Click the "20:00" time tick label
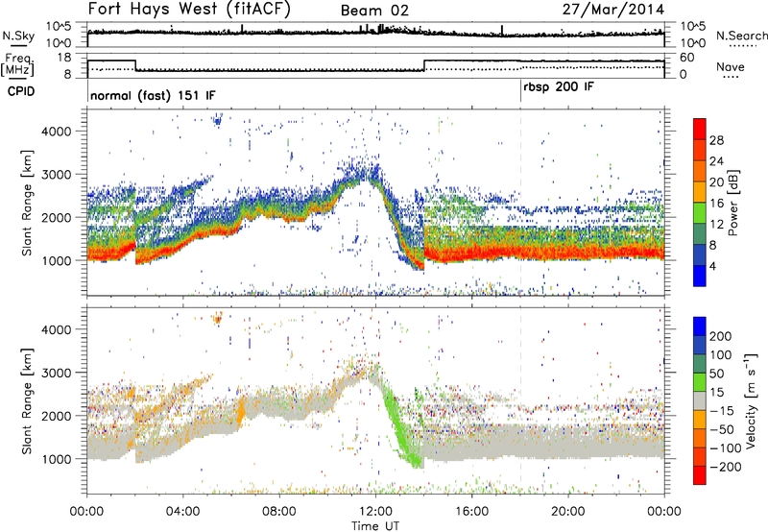The image size is (768, 532). pyautogui.click(x=567, y=512)
